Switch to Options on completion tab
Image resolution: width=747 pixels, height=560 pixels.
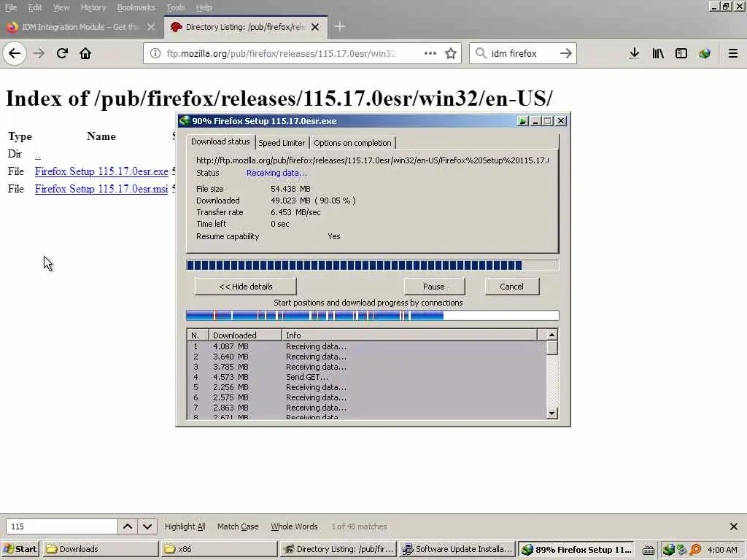[352, 143]
